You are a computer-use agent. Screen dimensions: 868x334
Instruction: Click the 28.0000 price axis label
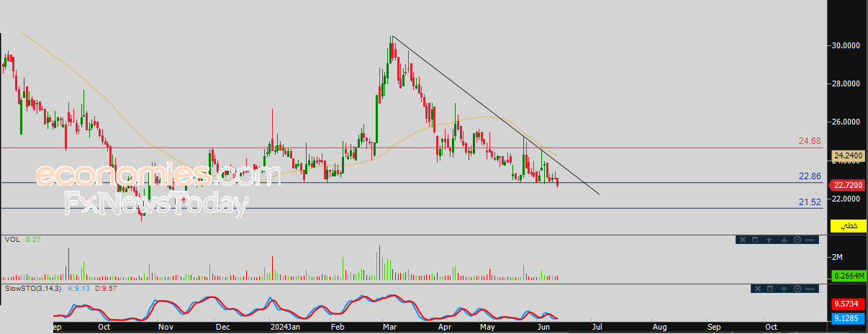point(847,83)
